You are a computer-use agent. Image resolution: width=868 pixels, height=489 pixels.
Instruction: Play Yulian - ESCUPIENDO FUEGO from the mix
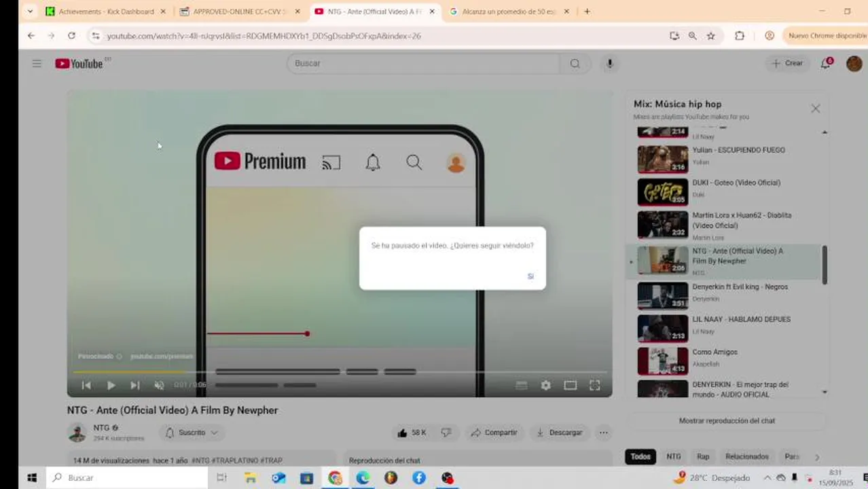tap(724, 159)
